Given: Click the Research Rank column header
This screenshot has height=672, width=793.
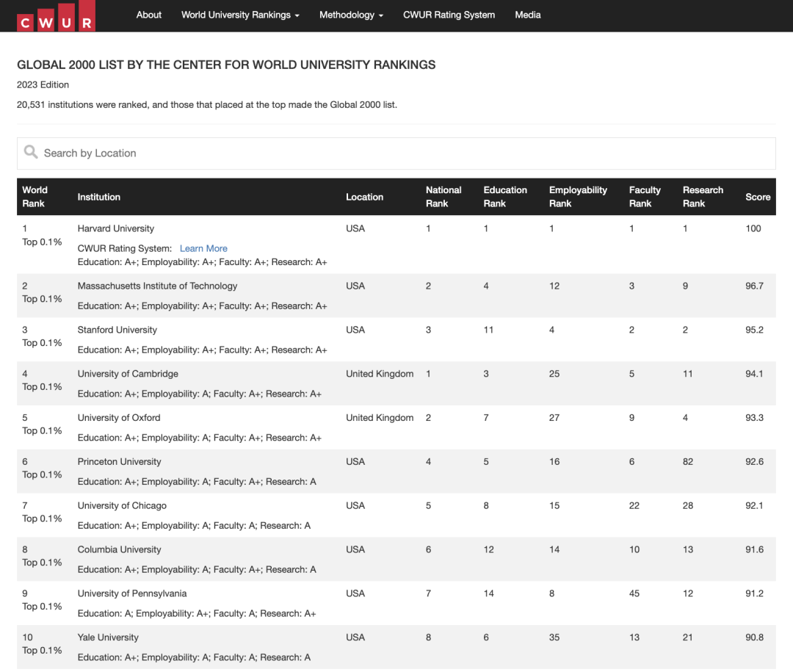Looking at the screenshot, I should pyautogui.click(x=703, y=197).
